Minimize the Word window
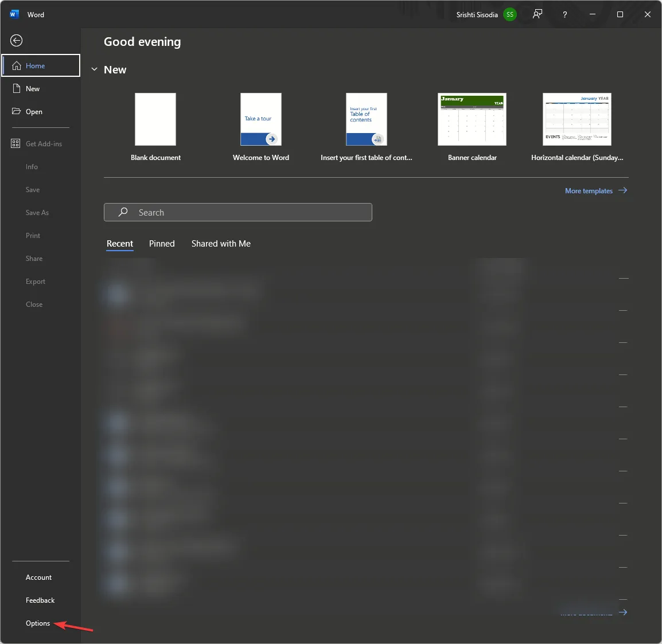Viewport: 662px width, 644px height. click(x=593, y=14)
